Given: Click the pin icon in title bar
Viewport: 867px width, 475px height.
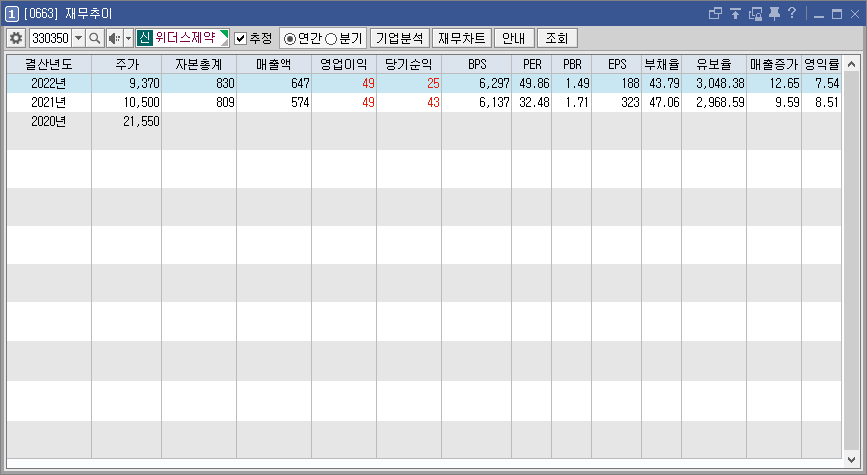Looking at the screenshot, I should tap(774, 13).
